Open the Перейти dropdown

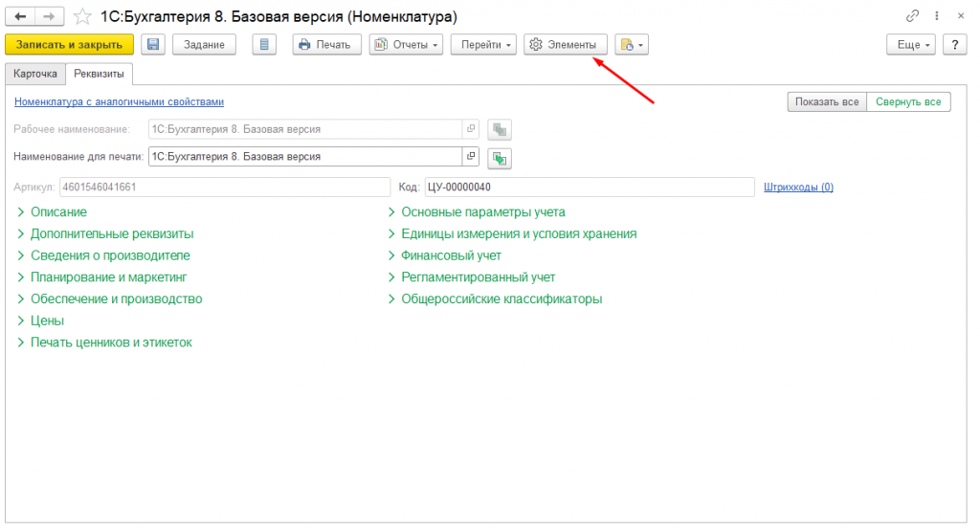click(x=483, y=45)
